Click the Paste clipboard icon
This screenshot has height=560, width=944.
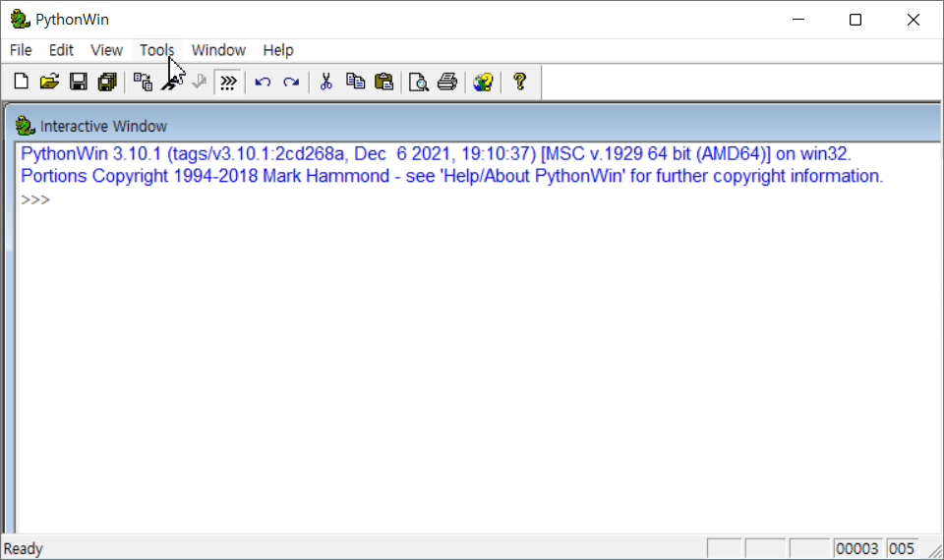point(384,82)
